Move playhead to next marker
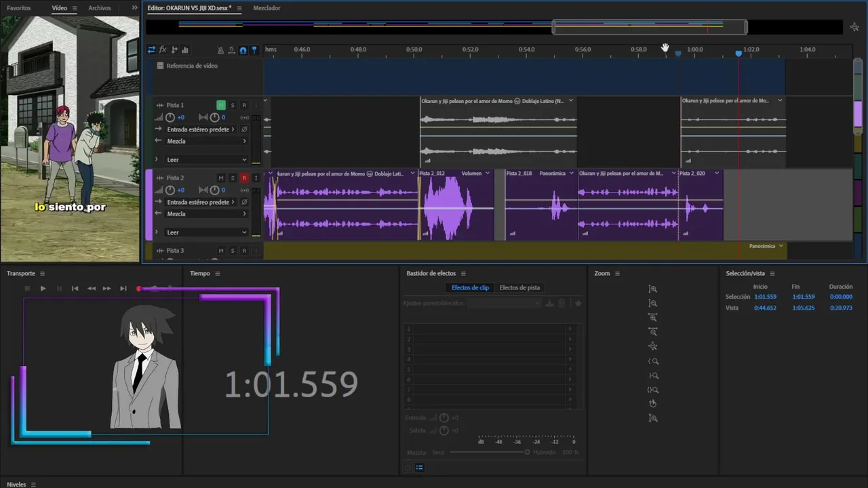The image size is (868, 488). [123, 288]
